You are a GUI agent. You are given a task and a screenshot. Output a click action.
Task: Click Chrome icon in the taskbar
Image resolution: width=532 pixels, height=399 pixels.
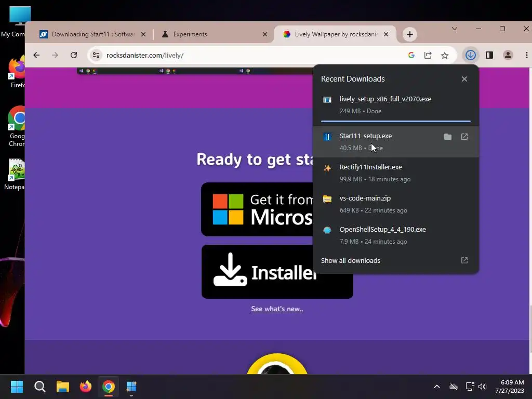click(109, 387)
